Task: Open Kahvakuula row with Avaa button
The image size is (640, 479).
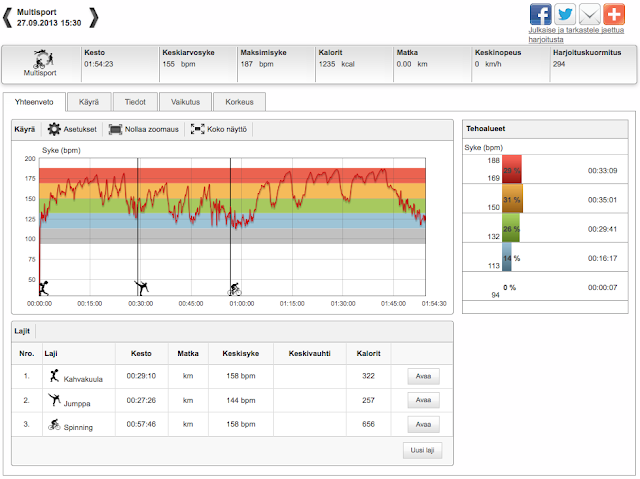Action: [x=423, y=376]
